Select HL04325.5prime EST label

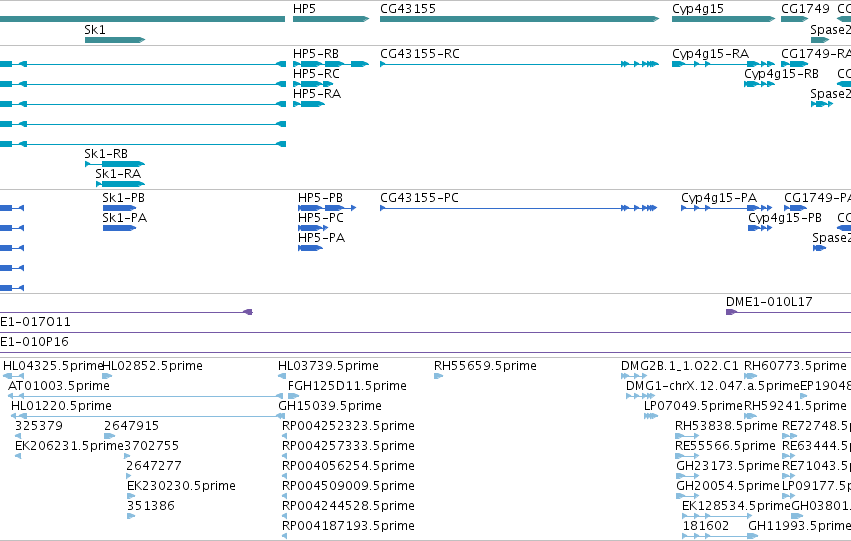(53, 366)
